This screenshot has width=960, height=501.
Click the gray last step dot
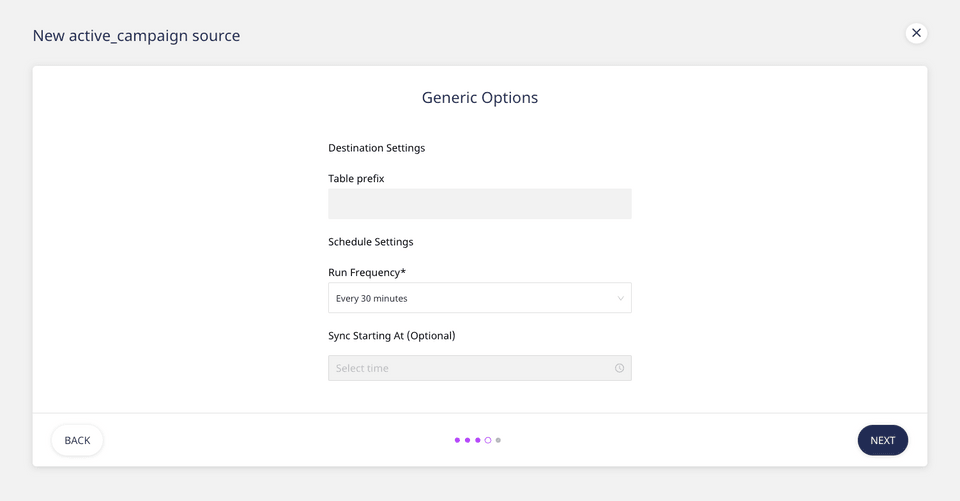click(x=498, y=440)
